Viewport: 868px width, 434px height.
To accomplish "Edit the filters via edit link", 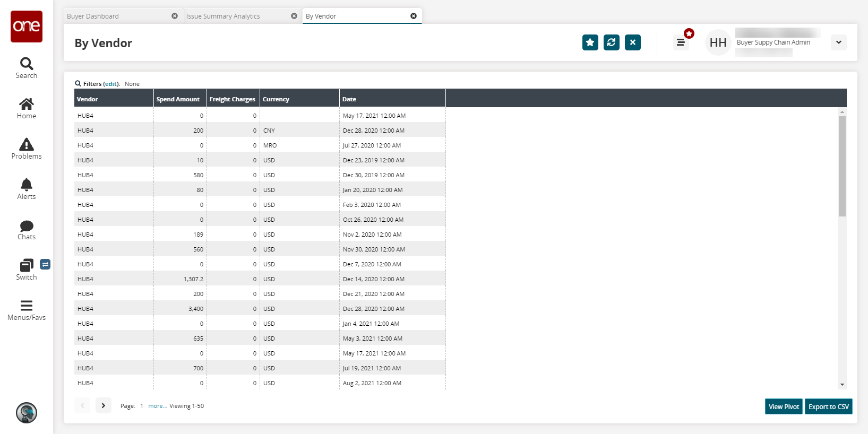I will [x=111, y=84].
